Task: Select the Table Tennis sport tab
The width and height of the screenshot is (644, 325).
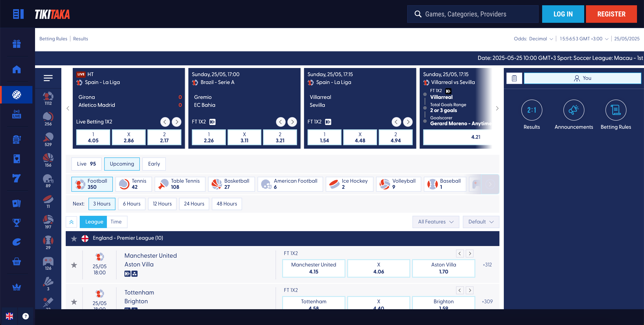Action: pyautogui.click(x=180, y=184)
